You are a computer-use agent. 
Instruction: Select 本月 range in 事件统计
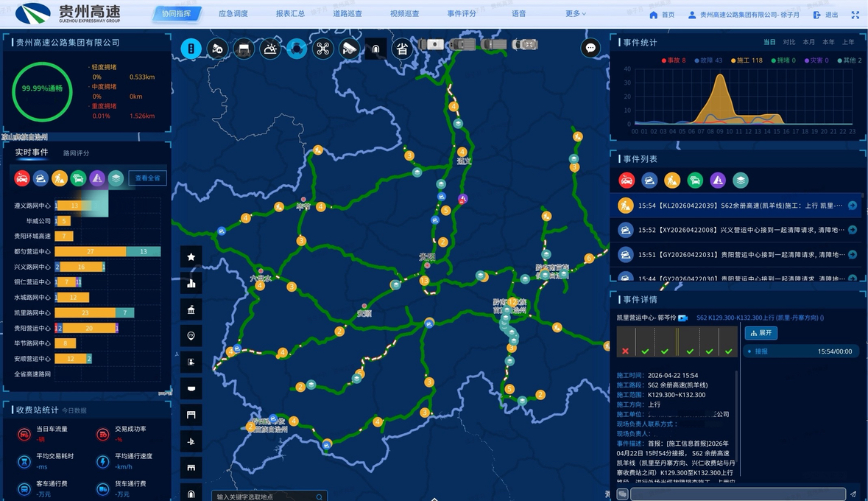tap(809, 42)
